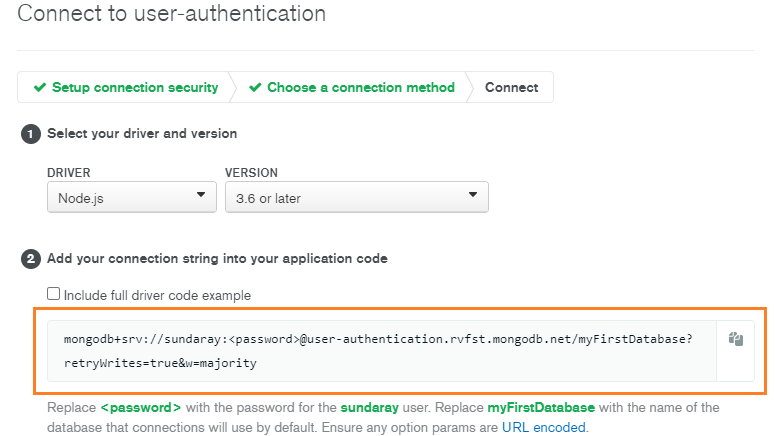
Task: Click the checkmark icon beside Setup connection security
Action: tap(40, 88)
